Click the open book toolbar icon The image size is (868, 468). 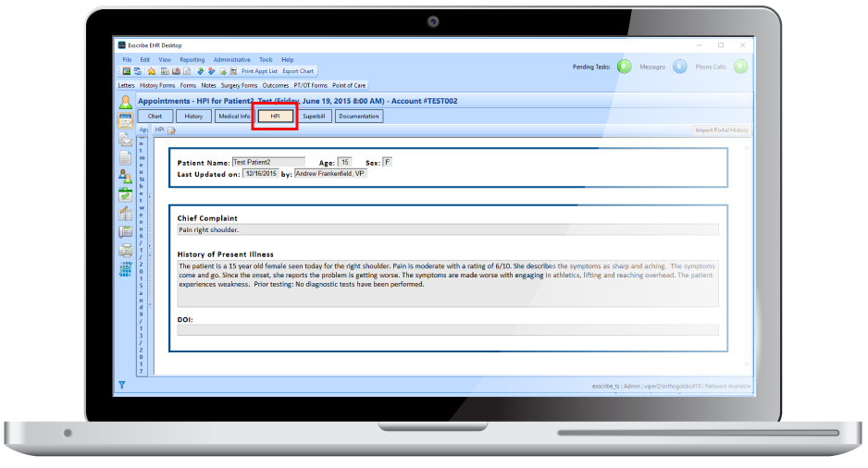click(x=176, y=71)
